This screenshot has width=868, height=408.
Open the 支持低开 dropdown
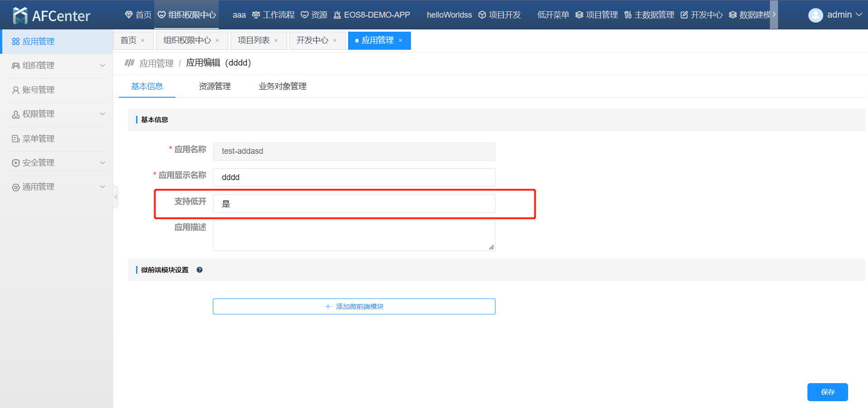pos(354,204)
